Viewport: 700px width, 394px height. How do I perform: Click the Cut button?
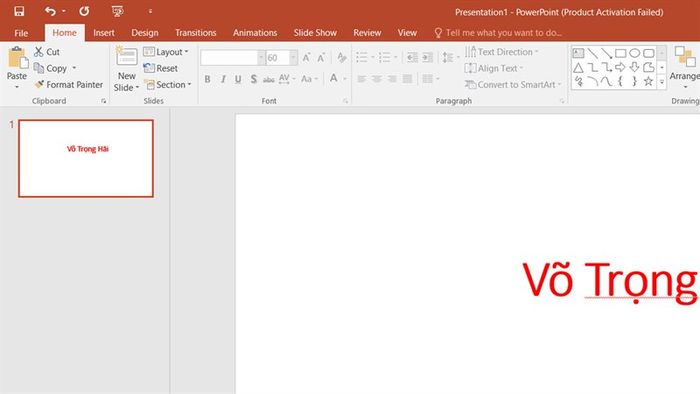(x=47, y=52)
